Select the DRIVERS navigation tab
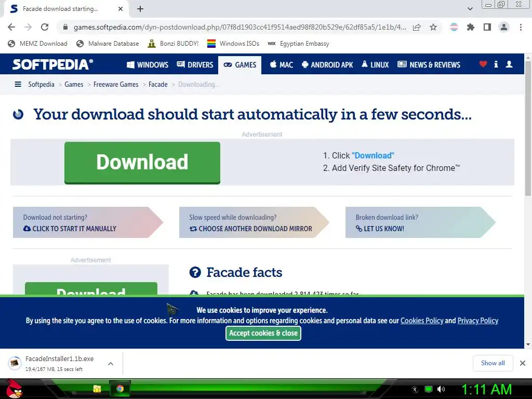The width and height of the screenshot is (532, 399). (195, 64)
